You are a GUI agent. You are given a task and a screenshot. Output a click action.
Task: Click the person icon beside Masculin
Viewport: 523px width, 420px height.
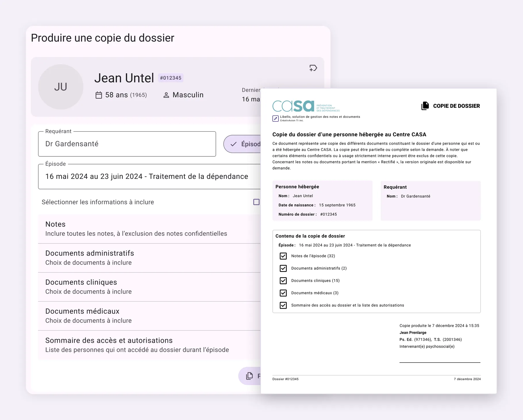point(166,95)
